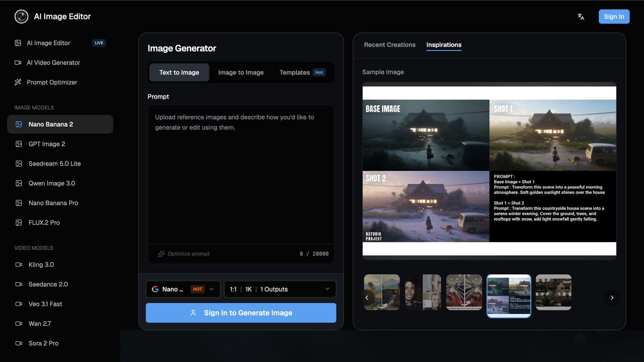
Task: Show next inspiration thumbnails with right arrow
Action: 612,298
